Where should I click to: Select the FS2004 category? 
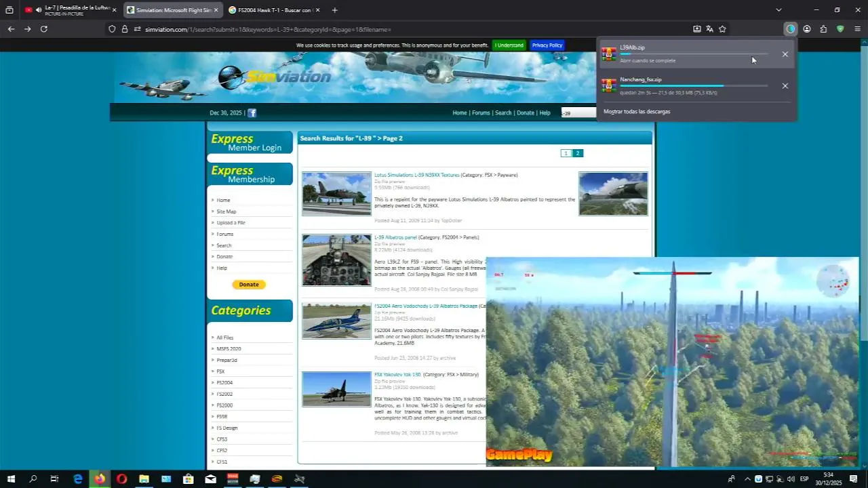click(x=224, y=383)
